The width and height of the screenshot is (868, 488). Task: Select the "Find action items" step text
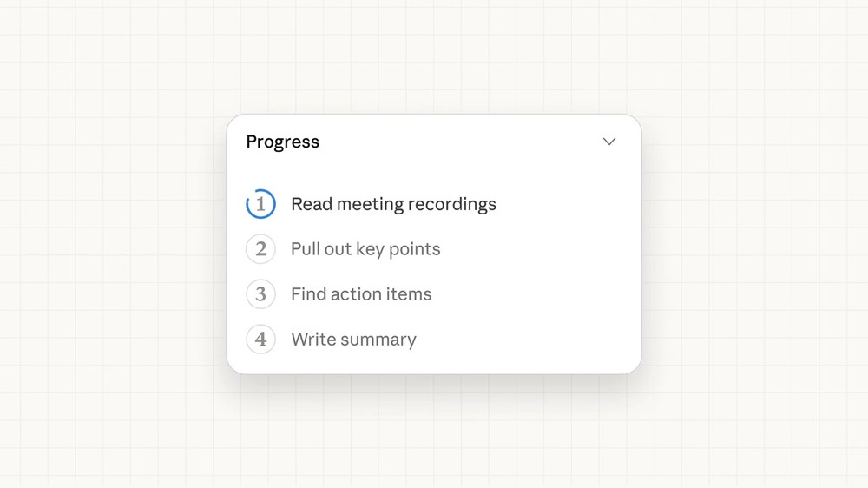(x=361, y=294)
